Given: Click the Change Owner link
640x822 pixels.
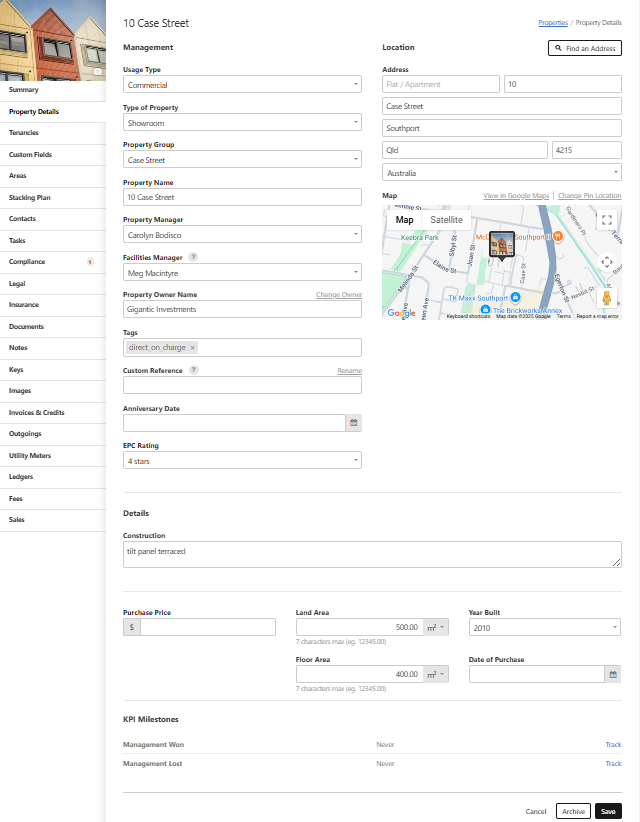Looking at the screenshot, I should (338, 295).
